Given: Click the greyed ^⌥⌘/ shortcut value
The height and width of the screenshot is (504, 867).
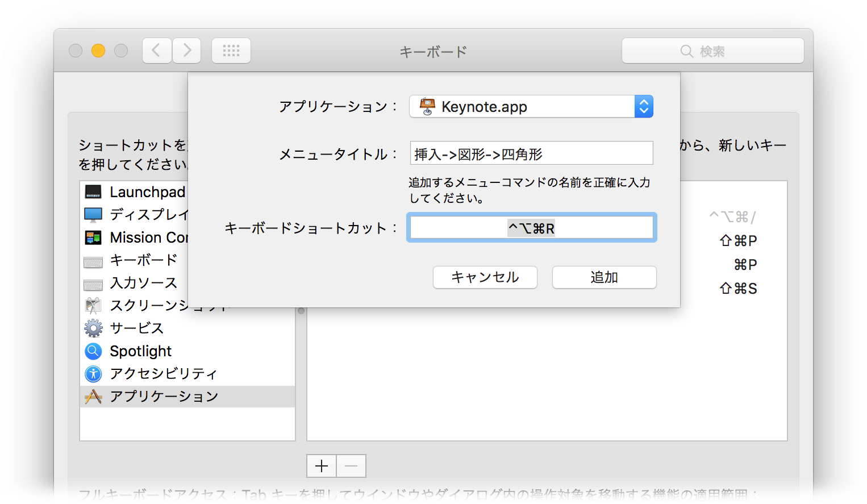Looking at the screenshot, I should [733, 217].
